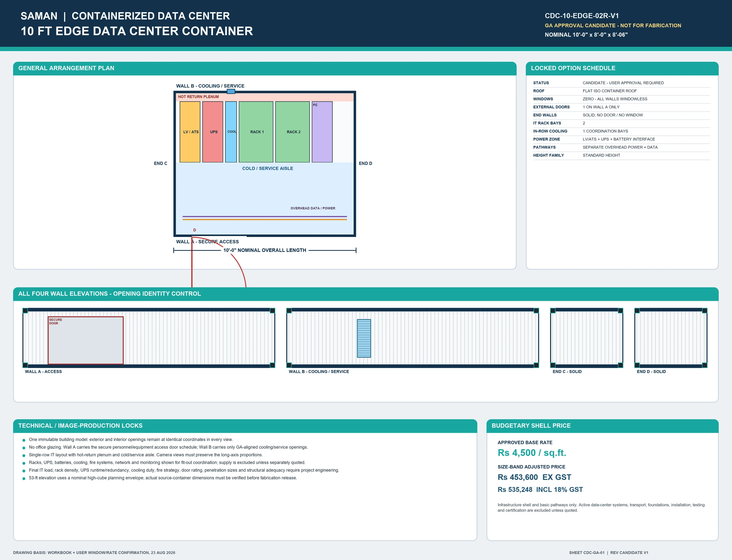Click the purple overhead pathway line
Image resolution: width=732 pixels, height=560 pixels.
[265, 217]
